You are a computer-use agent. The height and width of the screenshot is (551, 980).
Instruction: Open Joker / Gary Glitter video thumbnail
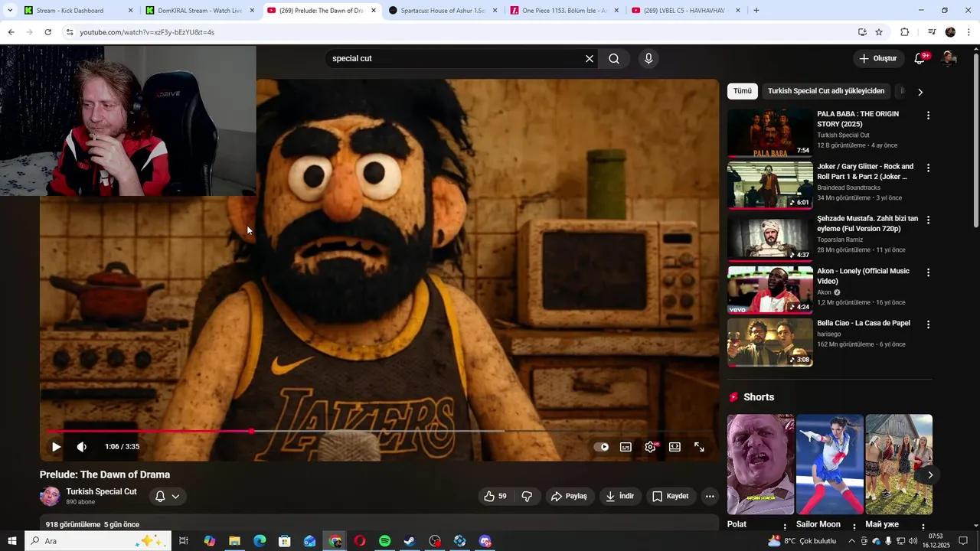point(770,185)
